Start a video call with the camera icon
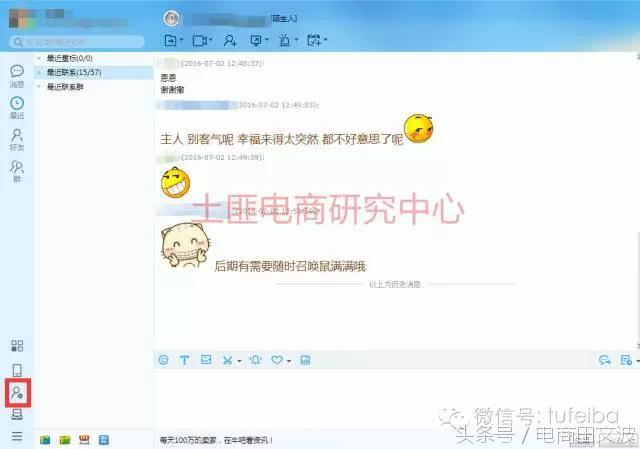Viewport: 640px width, 449px height. (199, 40)
